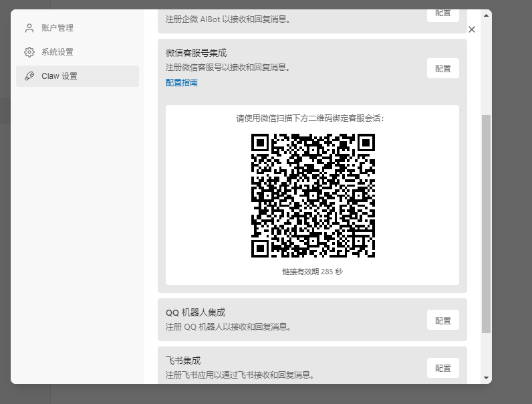Click the Claw 设置 claw icon
The width and height of the screenshot is (532, 404).
point(29,76)
